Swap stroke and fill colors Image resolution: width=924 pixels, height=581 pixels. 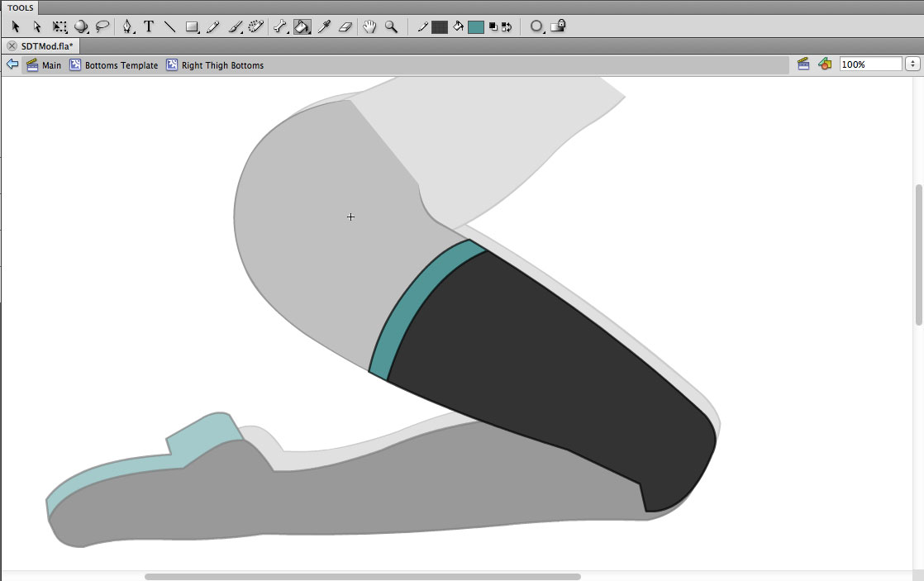pyautogui.click(x=506, y=26)
